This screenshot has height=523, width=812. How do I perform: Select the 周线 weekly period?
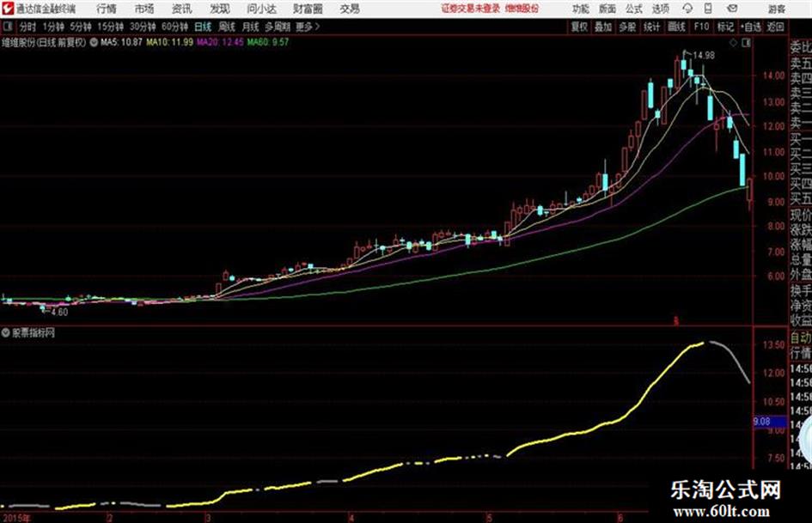coord(227,27)
